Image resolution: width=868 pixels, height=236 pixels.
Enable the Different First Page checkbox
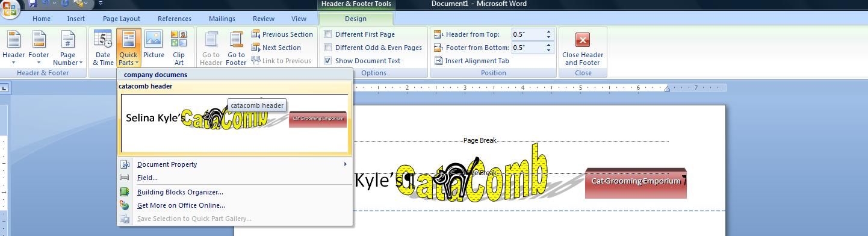[x=328, y=34]
